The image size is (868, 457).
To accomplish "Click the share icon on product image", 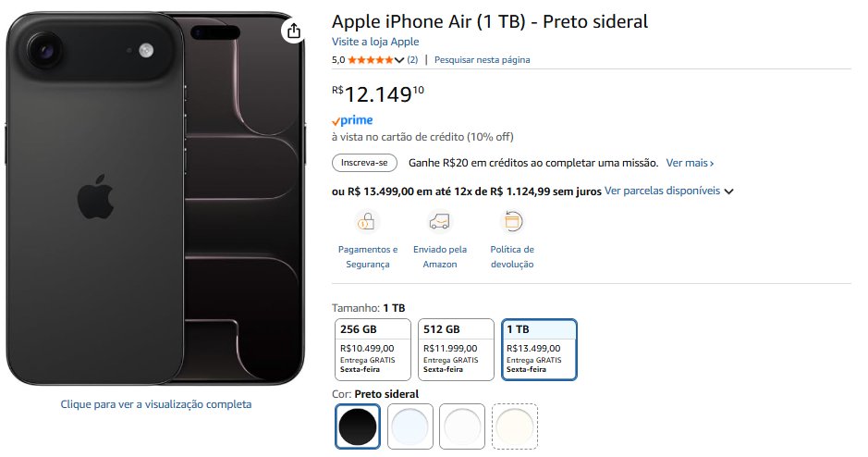I will 293,31.
